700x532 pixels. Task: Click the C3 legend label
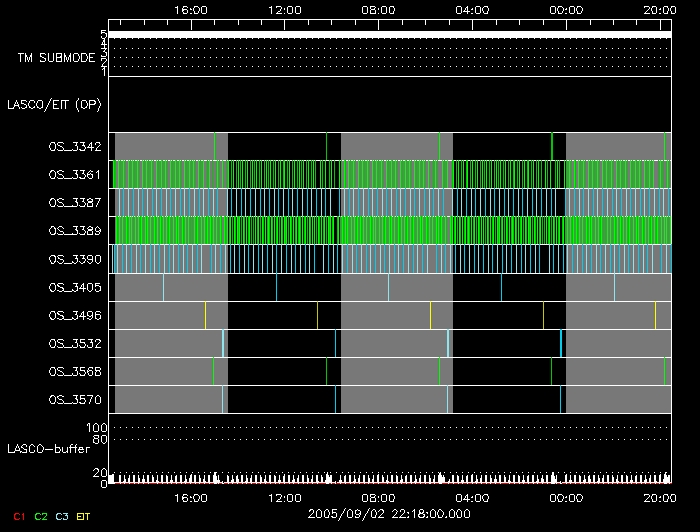(62, 515)
